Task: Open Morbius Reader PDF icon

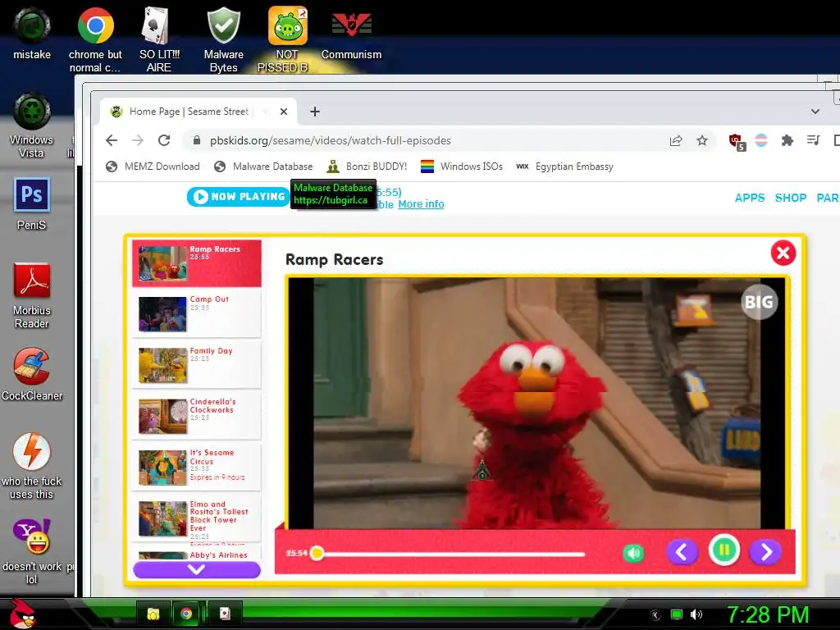Action: 32,295
